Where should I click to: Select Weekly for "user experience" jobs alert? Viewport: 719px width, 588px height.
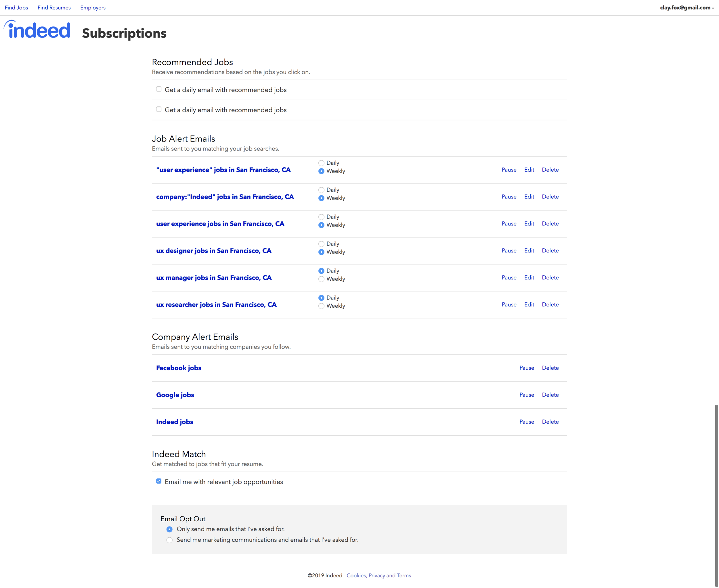[x=321, y=171]
